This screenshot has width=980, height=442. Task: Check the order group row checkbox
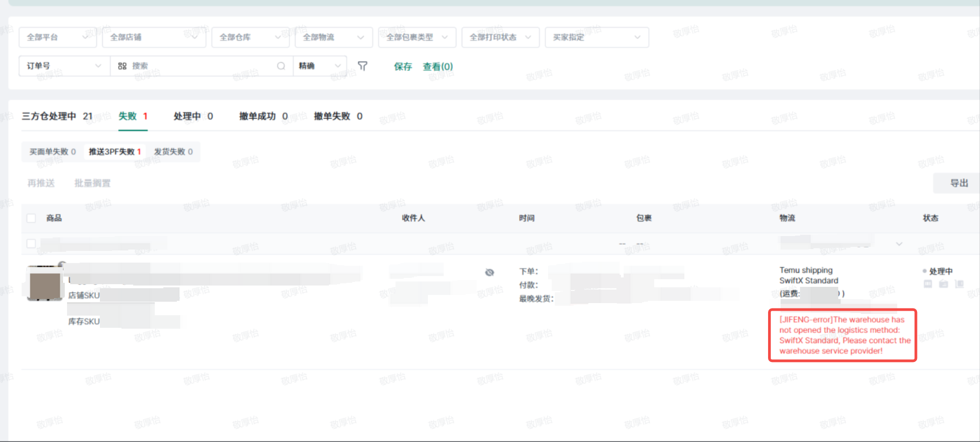click(31, 243)
